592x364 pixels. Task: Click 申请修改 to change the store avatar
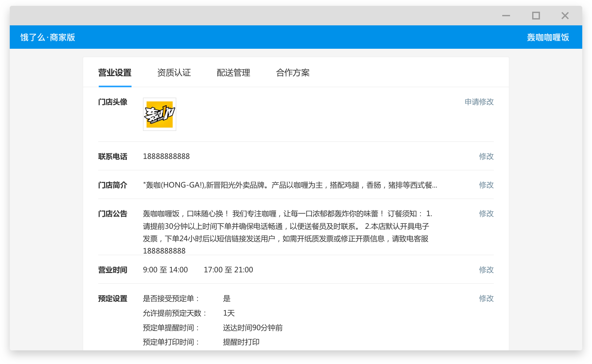[479, 102]
